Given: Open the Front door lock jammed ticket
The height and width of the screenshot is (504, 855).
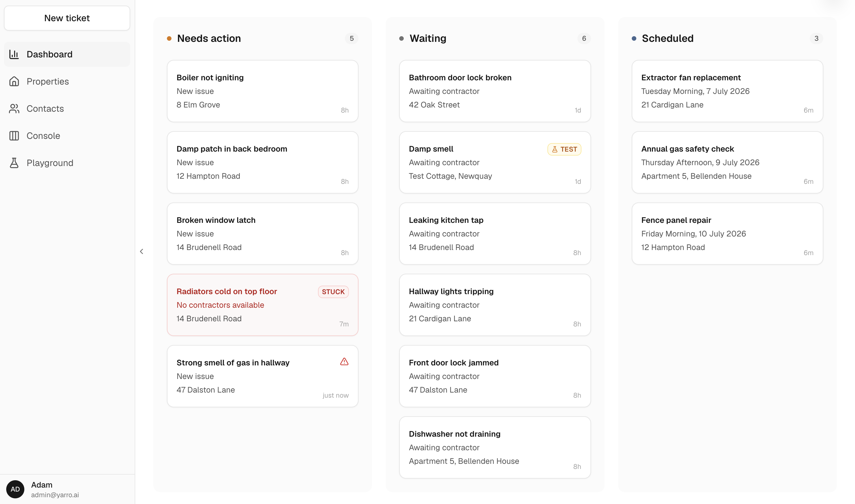Looking at the screenshot, I should pos(495,376).
